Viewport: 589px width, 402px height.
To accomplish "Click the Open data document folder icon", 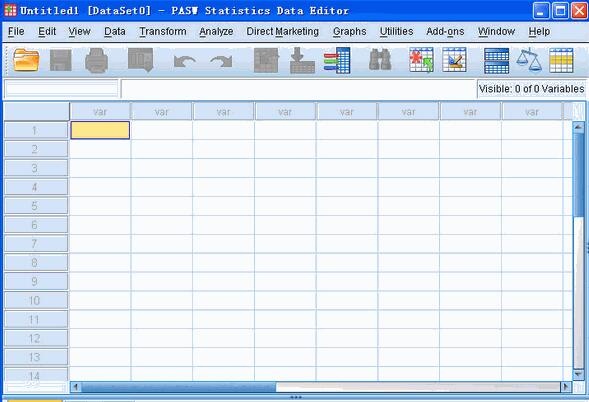I will click(26, 60).
